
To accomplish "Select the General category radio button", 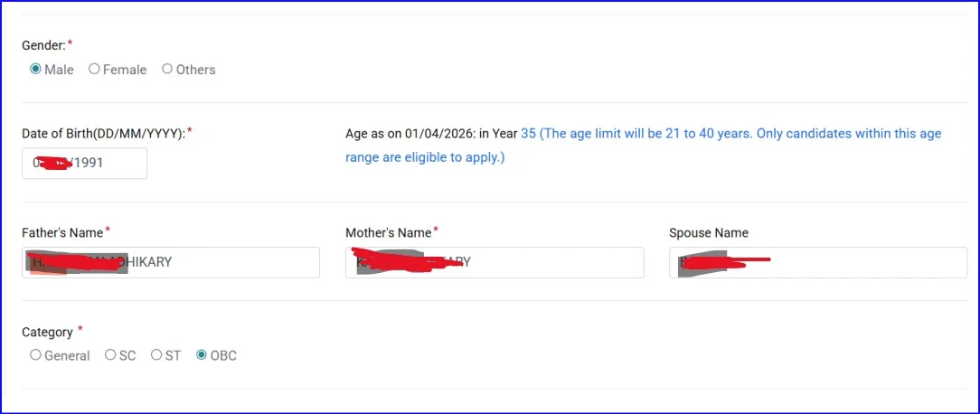I will coord(36,355).
